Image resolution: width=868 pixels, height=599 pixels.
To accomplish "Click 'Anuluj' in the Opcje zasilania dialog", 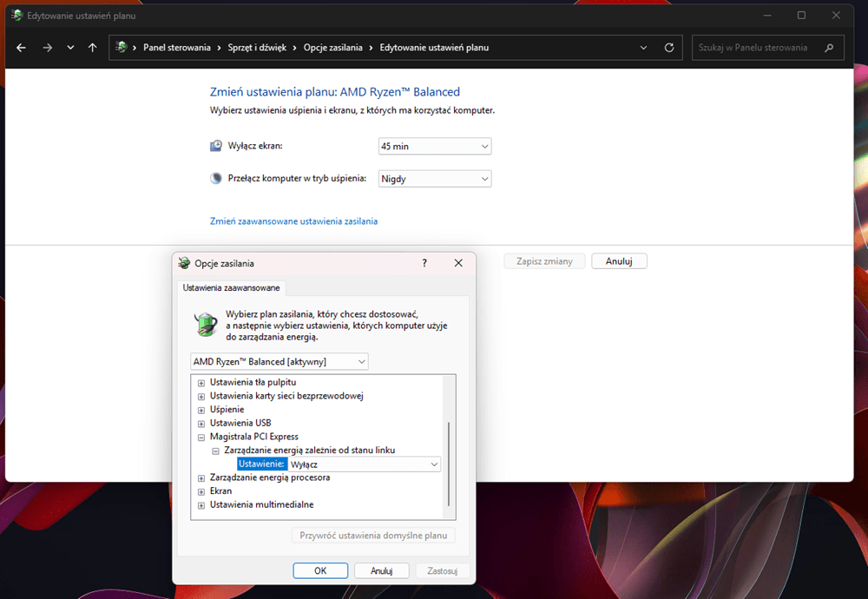I will click(381, 570).
